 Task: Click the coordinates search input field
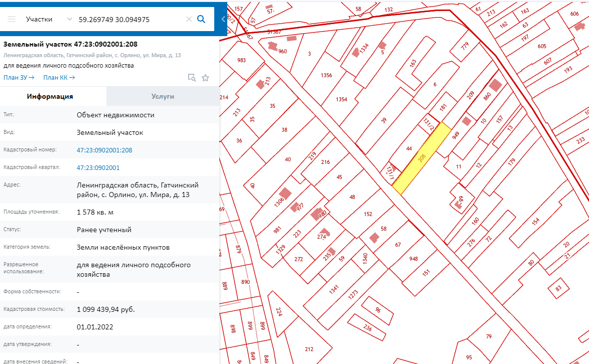[x=129, y=20]
